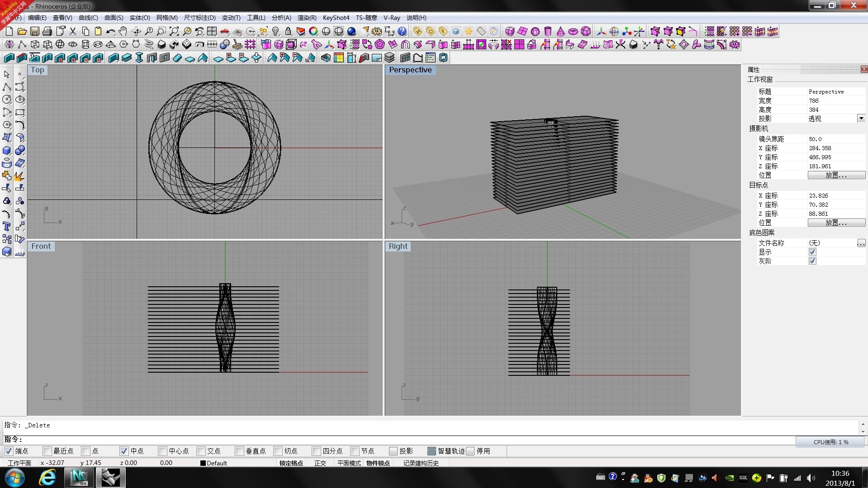
Task: Click the blue Render sphere icon
Action: 351,31
